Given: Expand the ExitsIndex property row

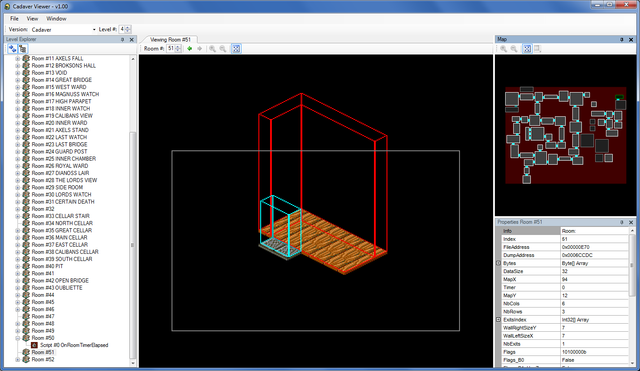Looking at the screenshot, I should (x=498, y=320).
